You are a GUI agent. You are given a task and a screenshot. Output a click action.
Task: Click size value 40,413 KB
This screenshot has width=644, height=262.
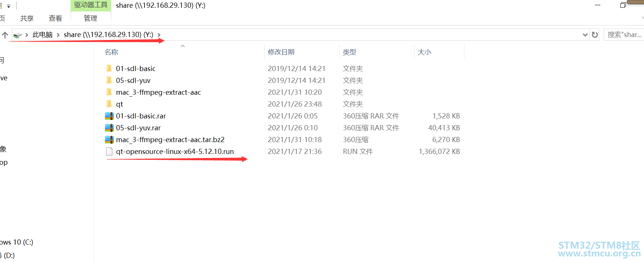[444, 128]
